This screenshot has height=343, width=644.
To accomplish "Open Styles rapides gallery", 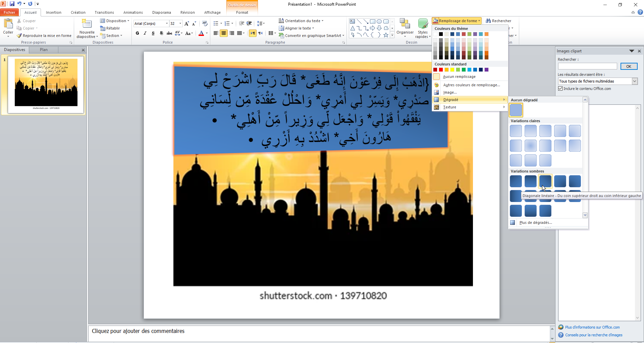I will click(x=423, y=29).
